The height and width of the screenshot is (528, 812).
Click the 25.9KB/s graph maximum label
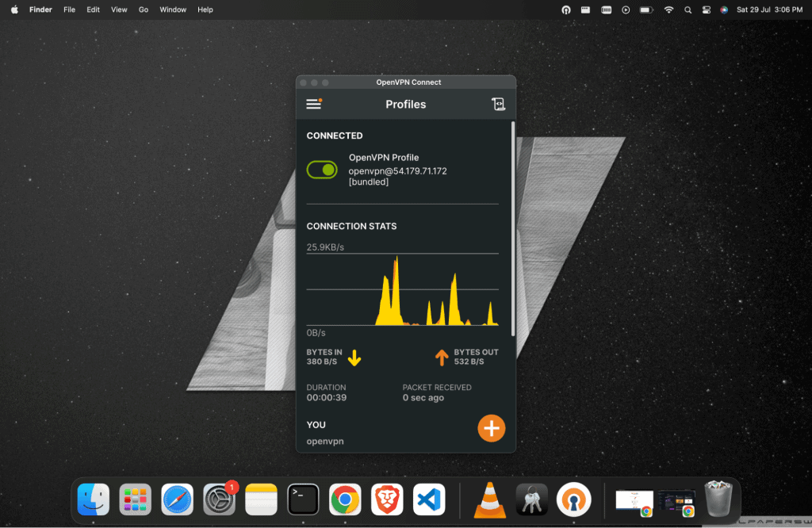tap(324, 247)
